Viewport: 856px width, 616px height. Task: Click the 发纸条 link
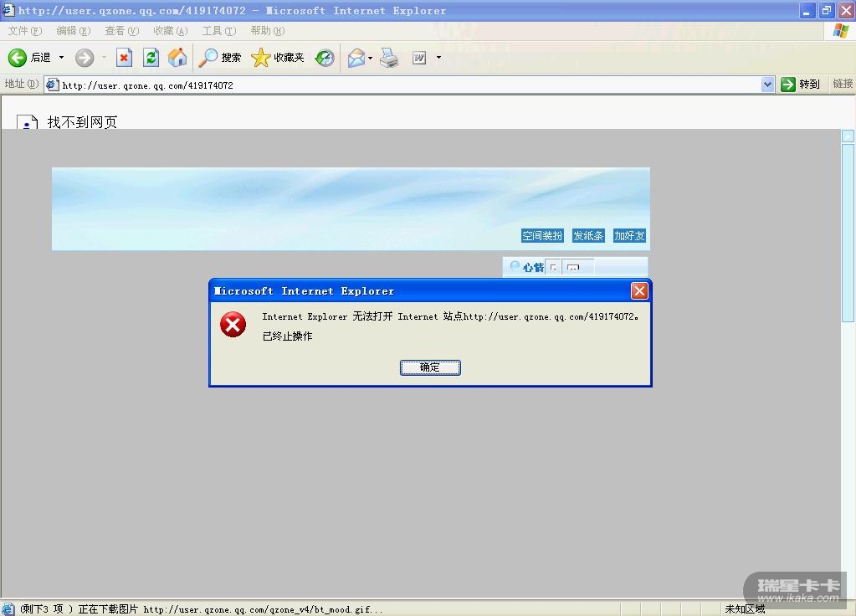click(588, 236)
